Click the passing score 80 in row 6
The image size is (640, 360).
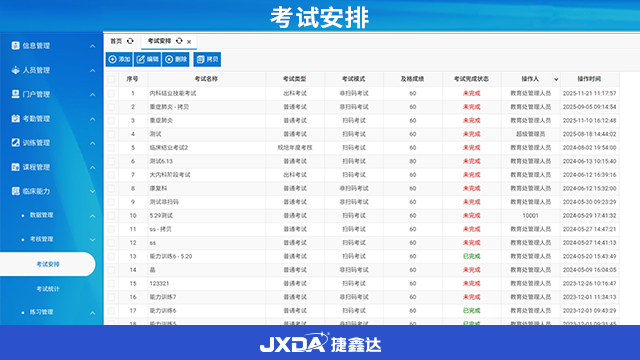(x=413, y=161)
